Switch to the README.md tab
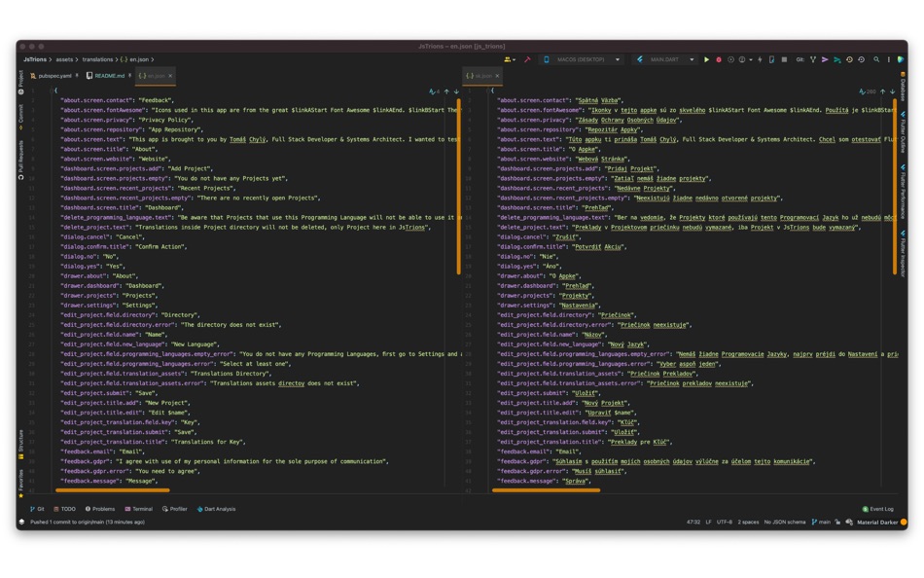 (108, 76)
